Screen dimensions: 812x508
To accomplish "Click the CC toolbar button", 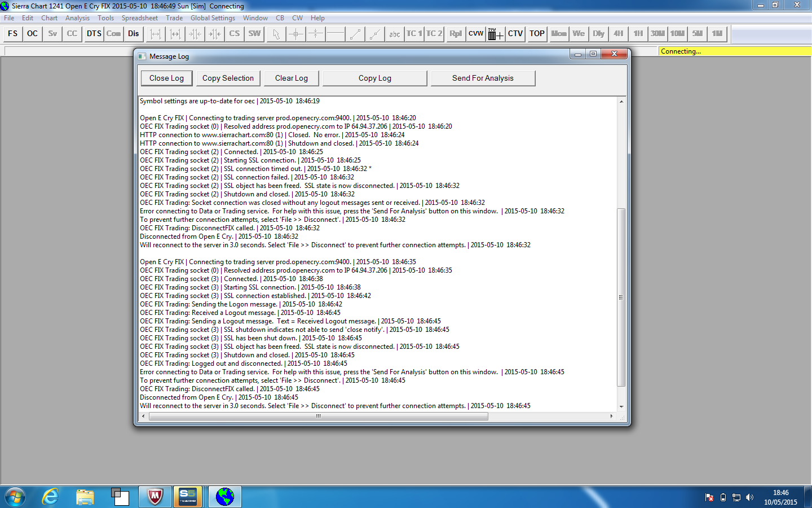I will pos(72,34).
